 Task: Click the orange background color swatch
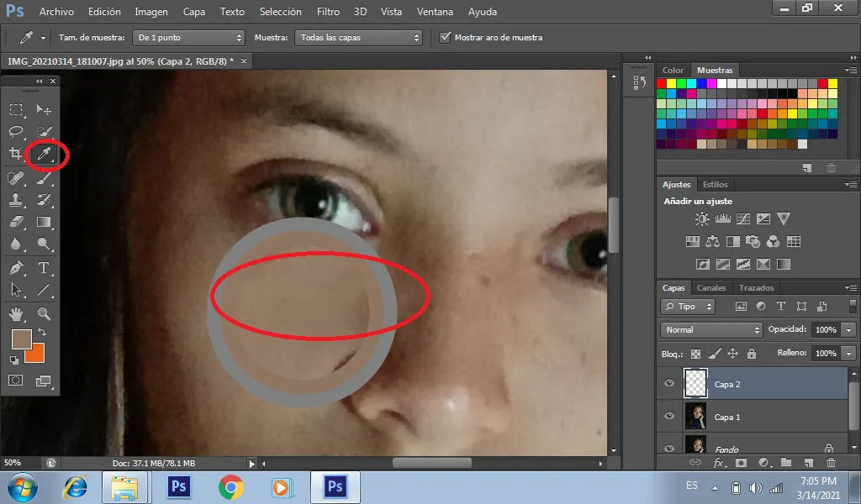36,354
